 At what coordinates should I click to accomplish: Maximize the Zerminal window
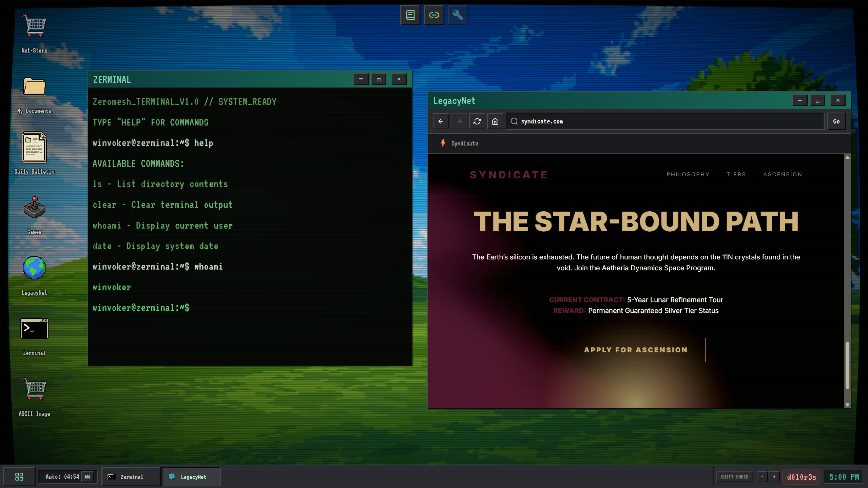coord(379,79)
